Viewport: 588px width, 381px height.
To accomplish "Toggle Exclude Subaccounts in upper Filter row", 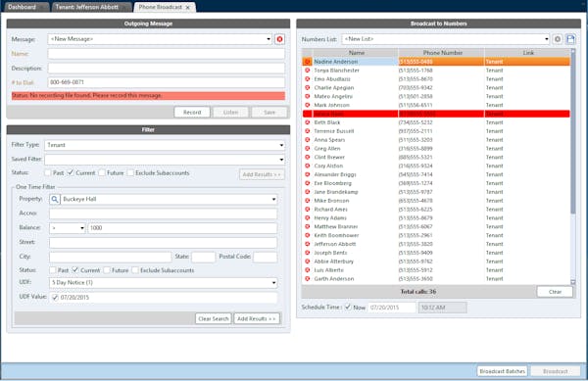I will click(x=130, y=172).
